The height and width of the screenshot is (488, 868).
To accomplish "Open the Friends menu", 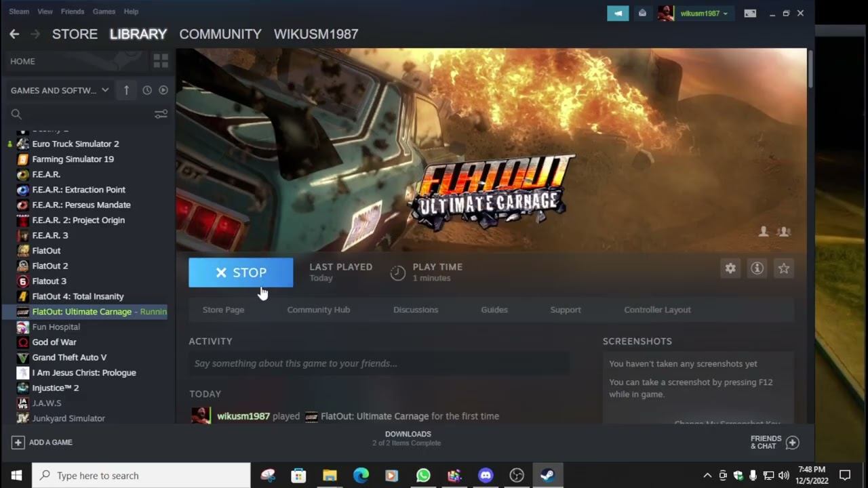I will tap(73, 12).
